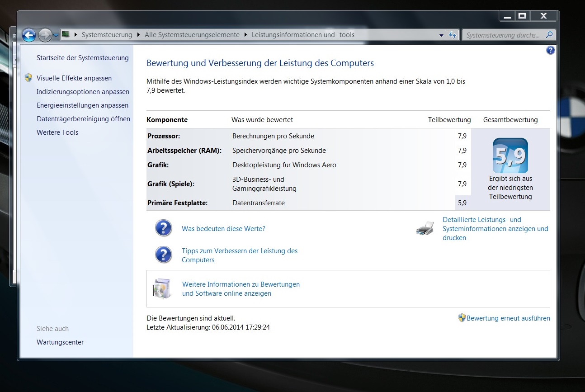The height and width of the screenshot is (392, 585).
Task: Open the address bar history dropdown
Action: coord(442,35)
